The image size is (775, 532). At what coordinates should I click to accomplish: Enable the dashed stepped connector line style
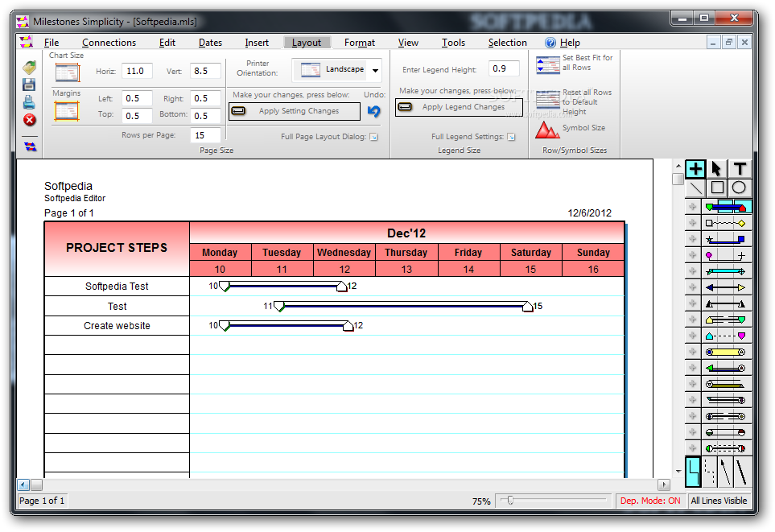[709, 472]
